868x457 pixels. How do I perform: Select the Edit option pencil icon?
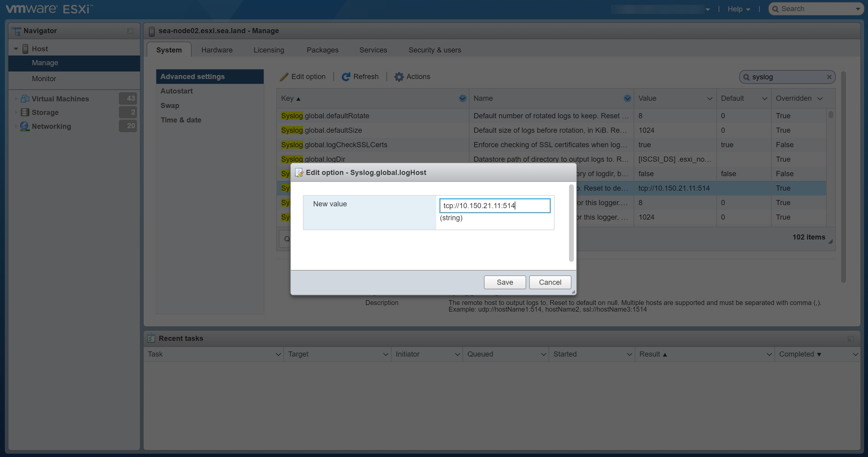tap(285, 77)
